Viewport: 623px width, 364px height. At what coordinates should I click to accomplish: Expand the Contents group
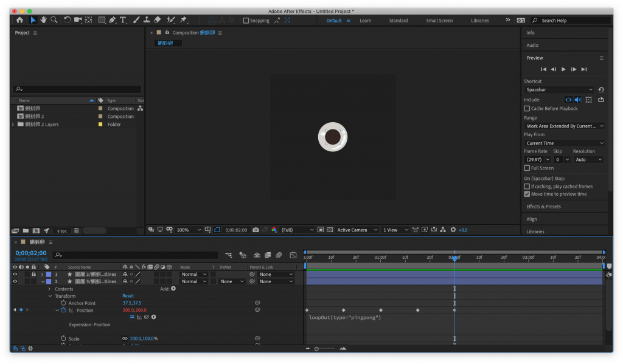(x=49, y=289)
